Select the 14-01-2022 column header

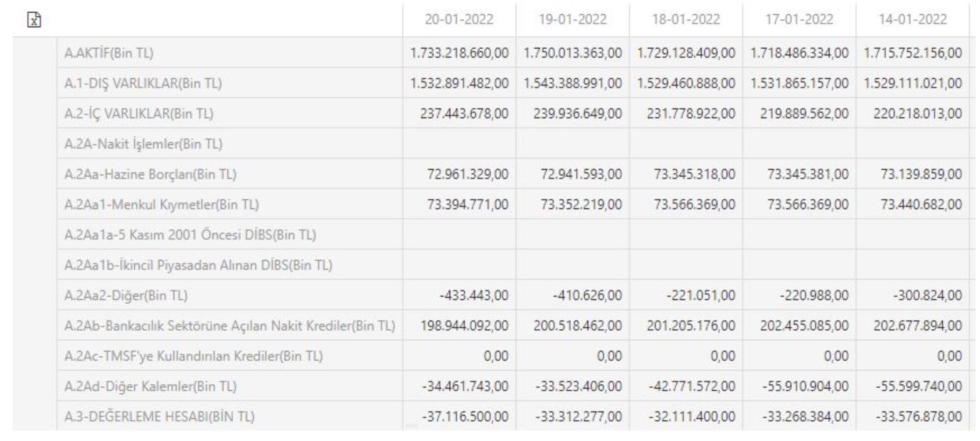pyautogui.click(x=913, y=20)
